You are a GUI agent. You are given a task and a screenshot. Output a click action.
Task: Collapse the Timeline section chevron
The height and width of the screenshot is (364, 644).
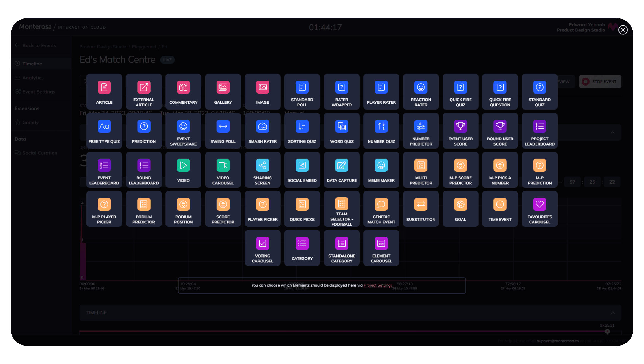point(612,313)
